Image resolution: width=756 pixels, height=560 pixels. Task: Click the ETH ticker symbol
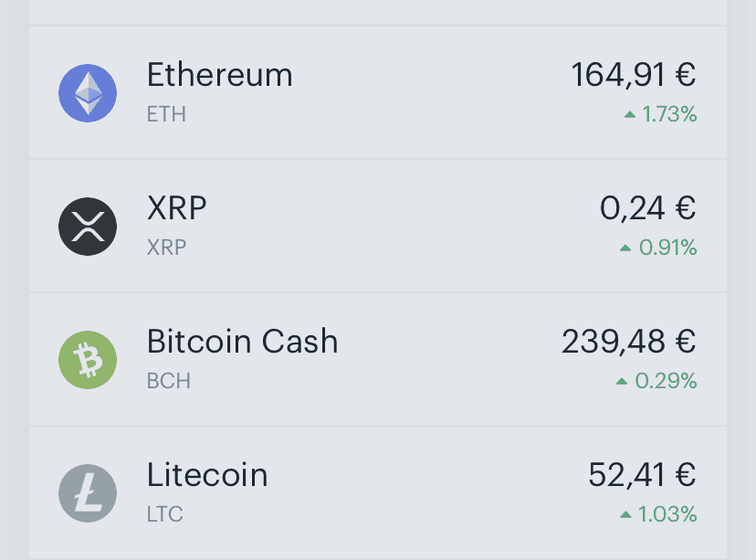point(166,115)
